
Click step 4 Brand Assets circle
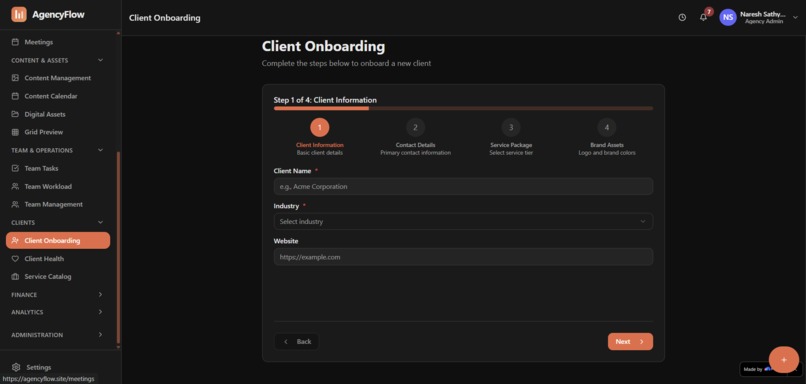click(x=607, y=127)
